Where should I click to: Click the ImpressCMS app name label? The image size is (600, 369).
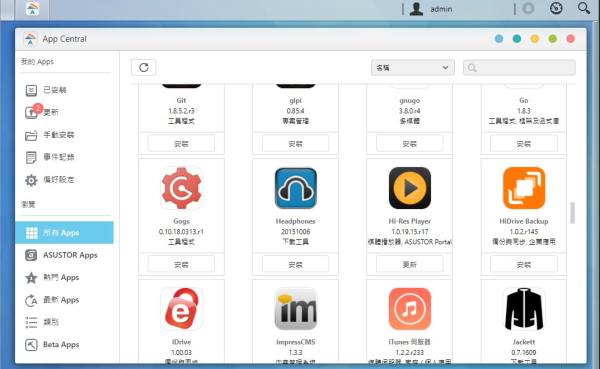point(295,342)
